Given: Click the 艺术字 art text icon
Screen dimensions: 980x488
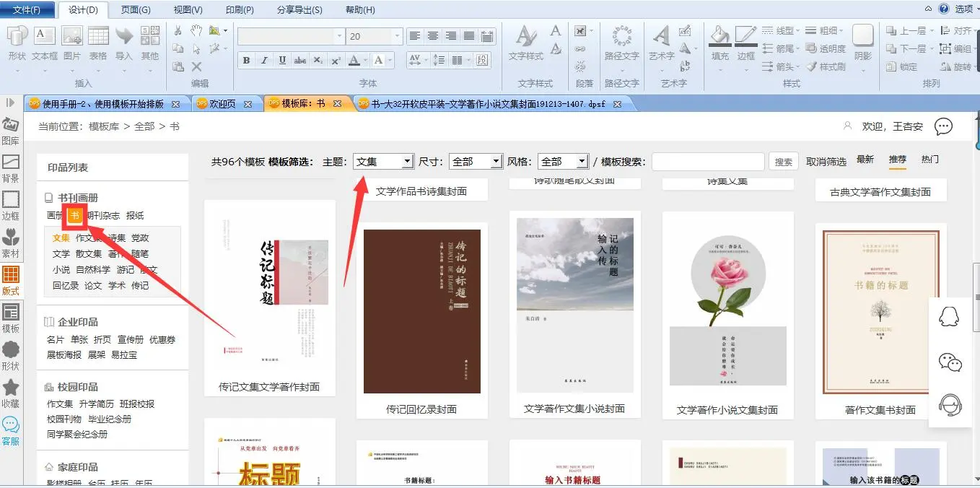Looking at the screenshot, I should (661, 36).
